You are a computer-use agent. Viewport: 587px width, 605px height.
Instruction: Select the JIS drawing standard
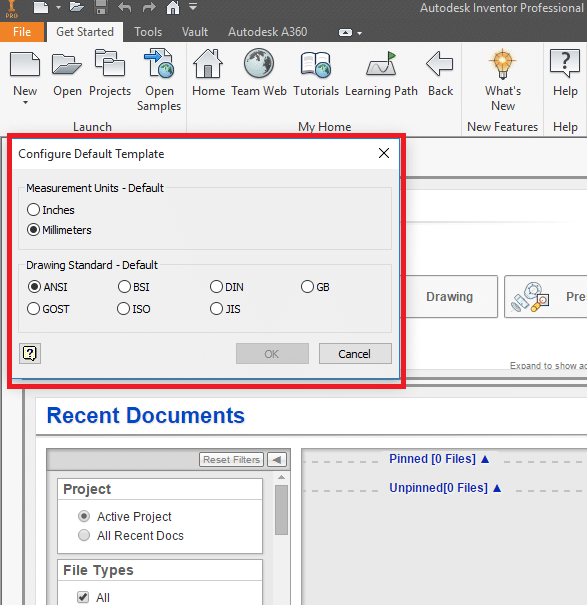pos(225,309)
